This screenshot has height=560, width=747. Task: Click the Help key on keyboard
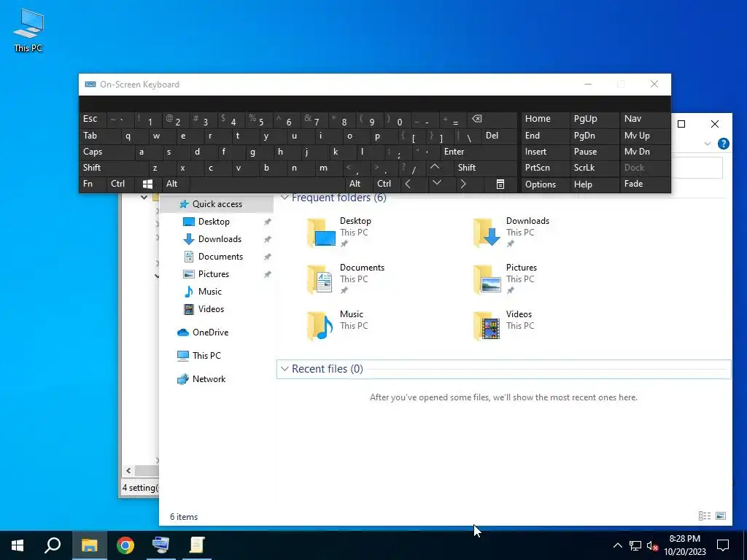594,184
